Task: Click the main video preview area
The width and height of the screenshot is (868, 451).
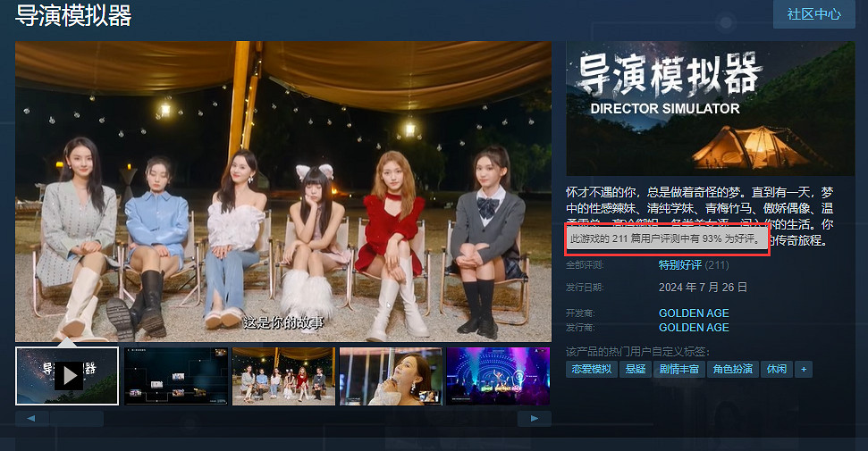Action: pyautogui.click(x=283, y=191)
